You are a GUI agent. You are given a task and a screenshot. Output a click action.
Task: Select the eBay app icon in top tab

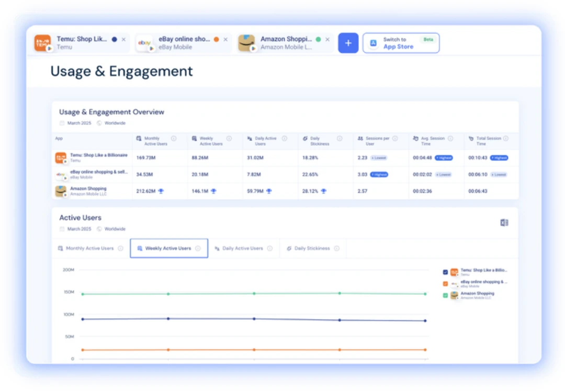coord(145,43)
